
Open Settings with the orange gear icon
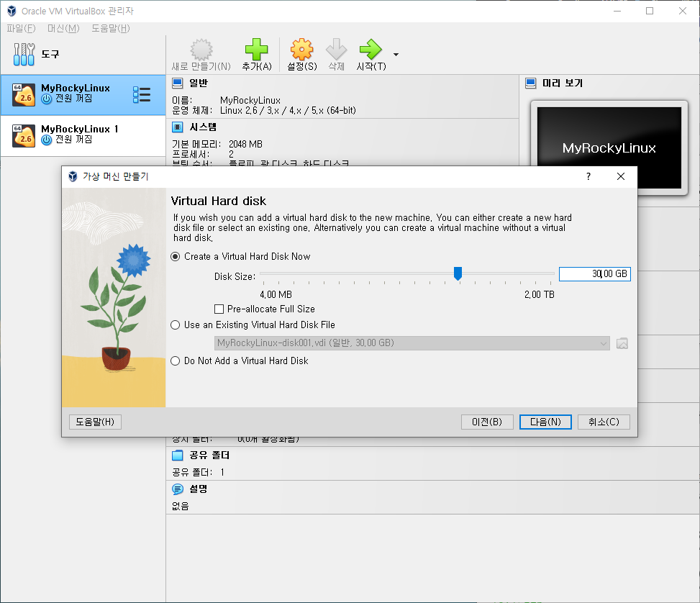(301, 50)
